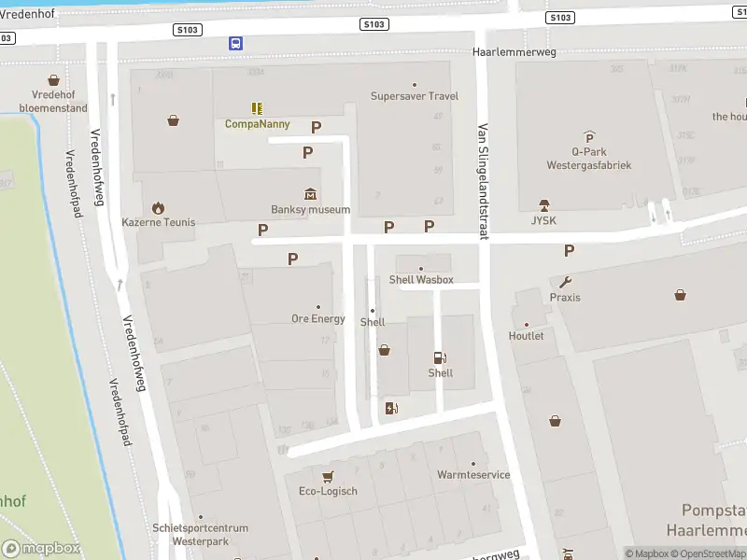Open the Q-Park Westergasfabriek parking garage icon

589,136
